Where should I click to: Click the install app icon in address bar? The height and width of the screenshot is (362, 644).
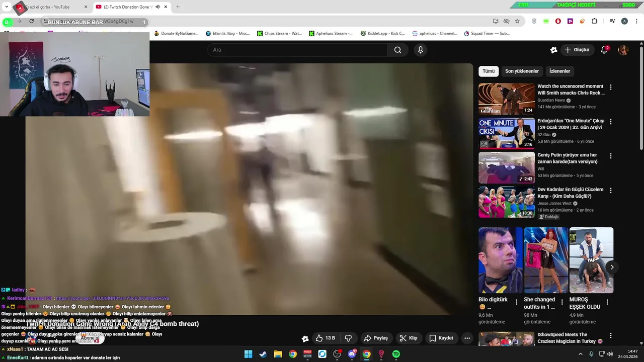pyautogui.click(x=496, y=21)
